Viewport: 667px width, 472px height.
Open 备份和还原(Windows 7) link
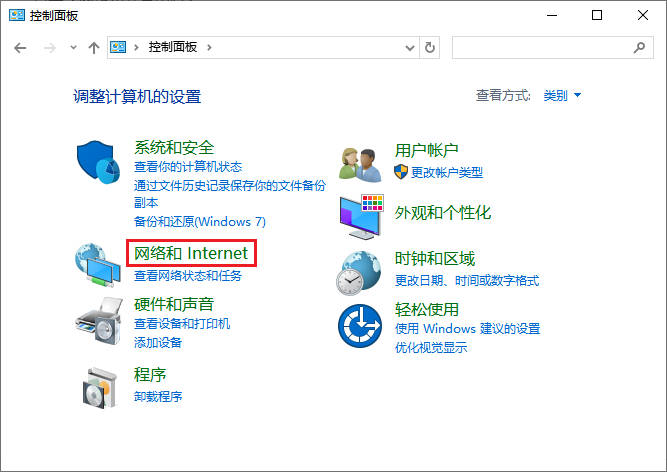tap(200, 222)
